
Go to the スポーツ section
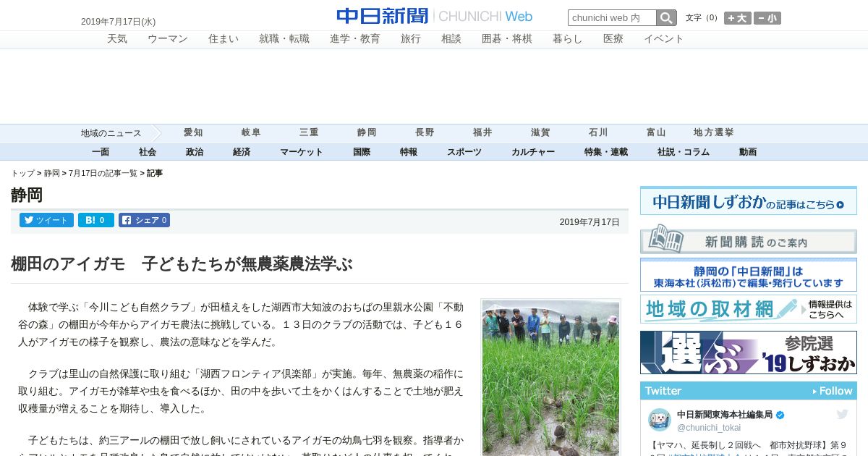(x=464, y=152)
